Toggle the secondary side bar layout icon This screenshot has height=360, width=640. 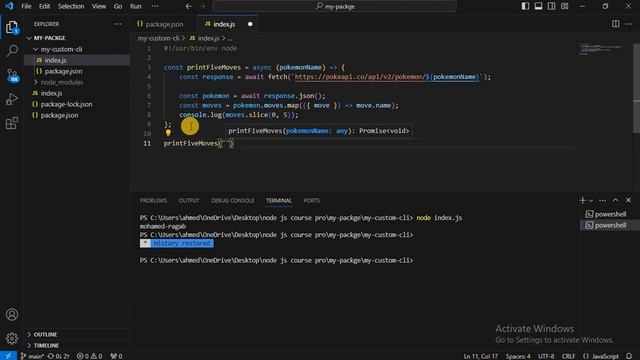[551, 6]
